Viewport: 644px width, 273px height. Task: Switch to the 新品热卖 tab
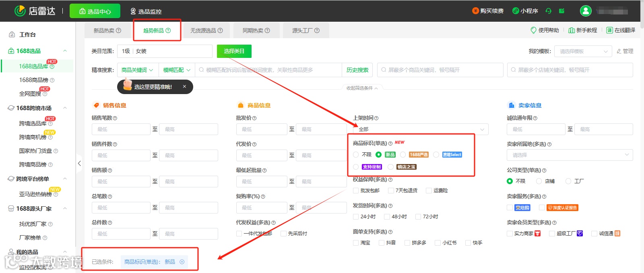[x=107, y=31]
